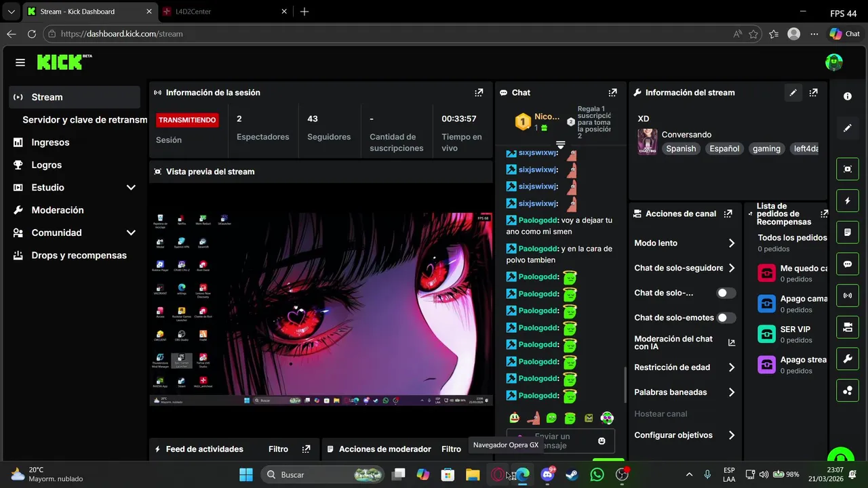Click the chat panel scrollbar
The height and width of the screenshot is (488, 868).
[x=625, y=384]
